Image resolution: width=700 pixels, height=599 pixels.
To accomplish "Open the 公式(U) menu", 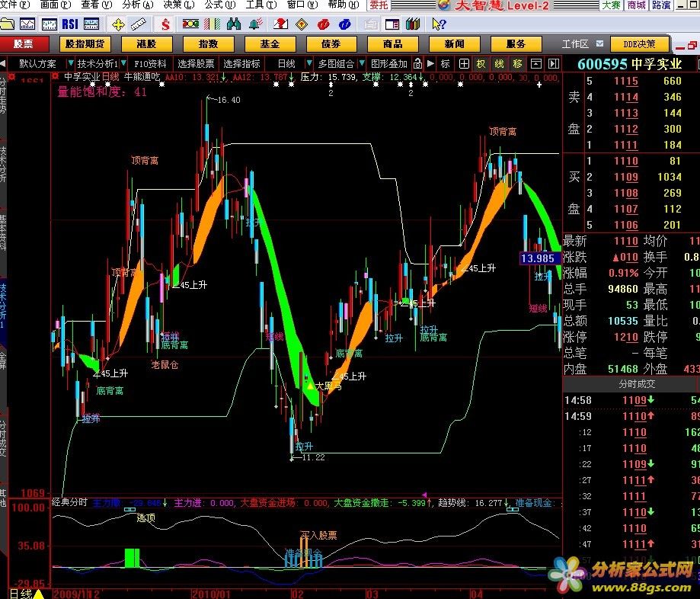I will pyautogui.click(x=219, y=5).
